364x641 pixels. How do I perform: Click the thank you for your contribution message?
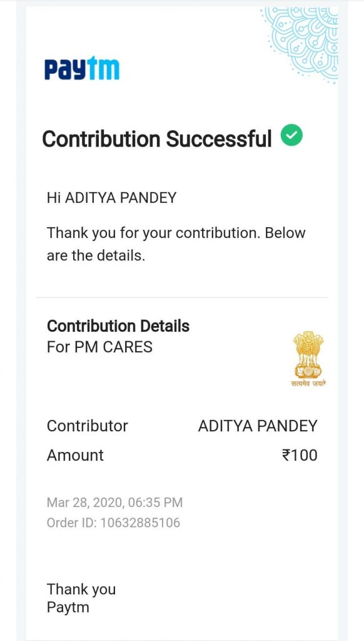click(176, 244)
